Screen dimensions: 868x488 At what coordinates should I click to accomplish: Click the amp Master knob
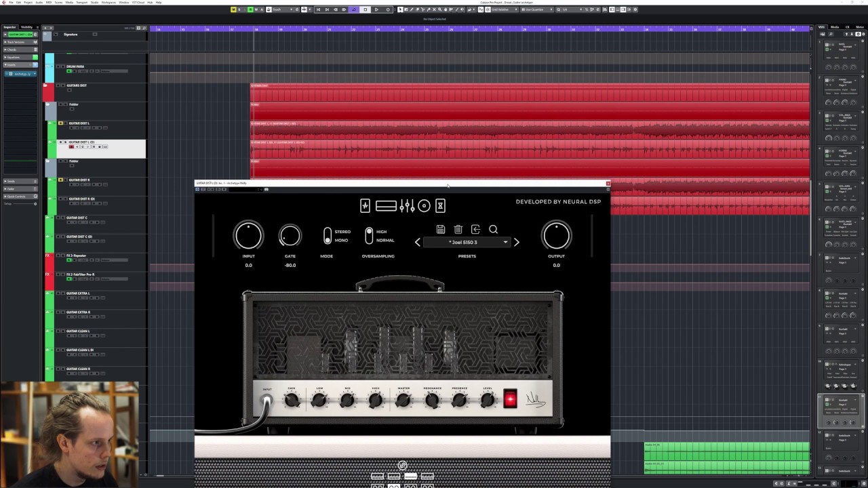[x=403, y=401]
